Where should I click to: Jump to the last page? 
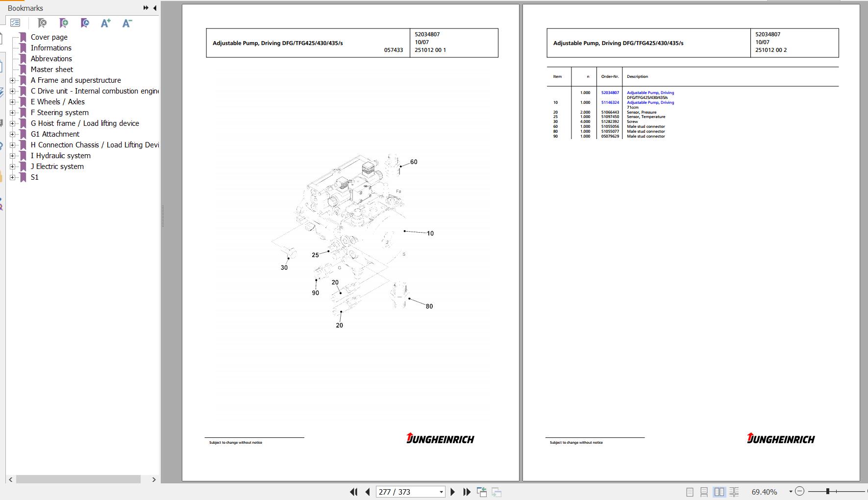[467, 492]
